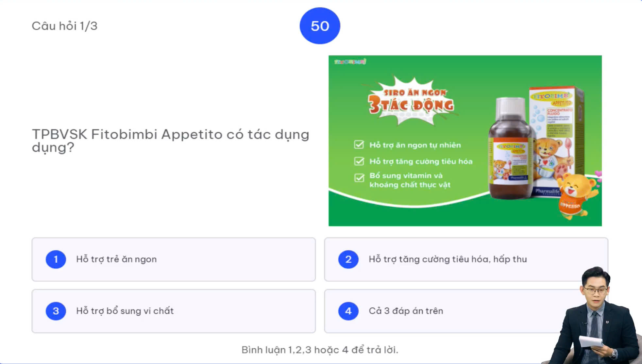Screen dimensions: 642x364
Task: Click the 'Bình luận 1,2,3 hoặc 4' instruction text
Action: tap(320, 350)
